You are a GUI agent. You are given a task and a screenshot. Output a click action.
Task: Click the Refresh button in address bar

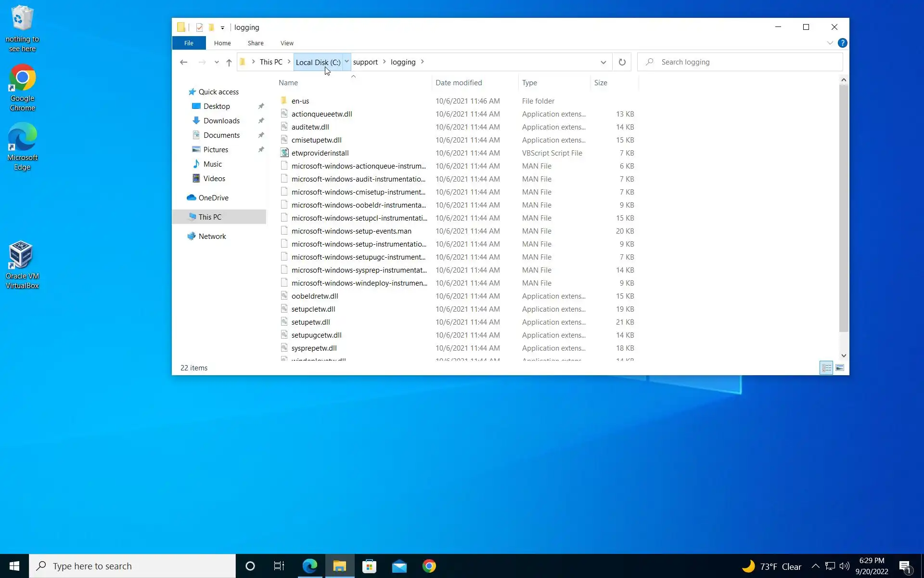622,62
